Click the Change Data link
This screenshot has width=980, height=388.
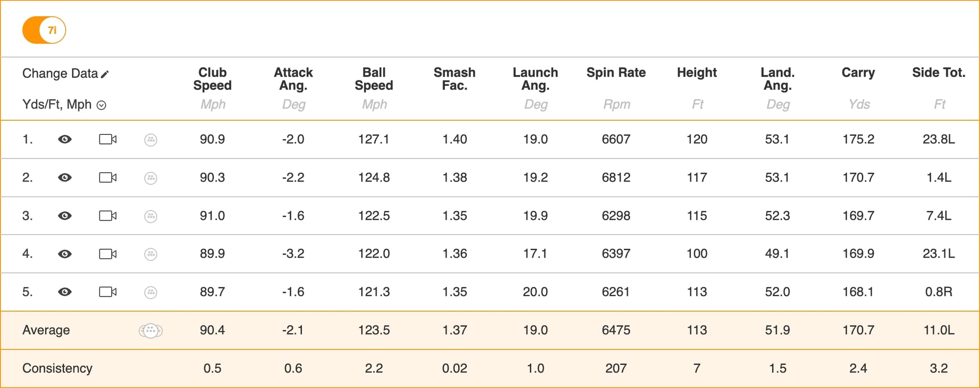pyautogui.click(x=60, y=74)
